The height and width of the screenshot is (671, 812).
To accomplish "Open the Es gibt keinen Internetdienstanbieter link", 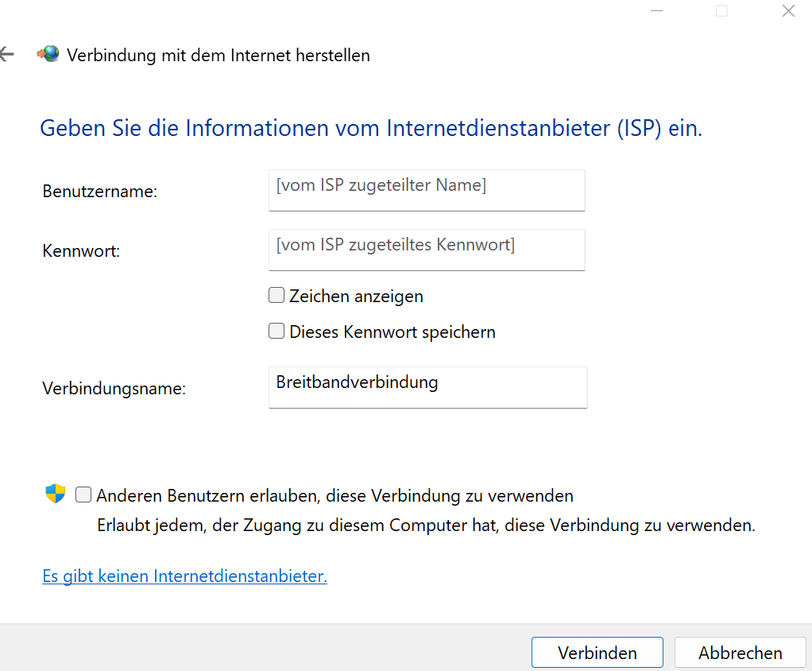I will 185,576.
